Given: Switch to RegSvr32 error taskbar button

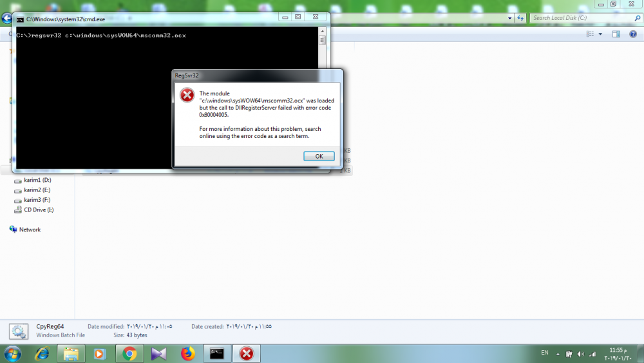Looking at the screenshot, I should pyautogui.click(x=247, y=353).
